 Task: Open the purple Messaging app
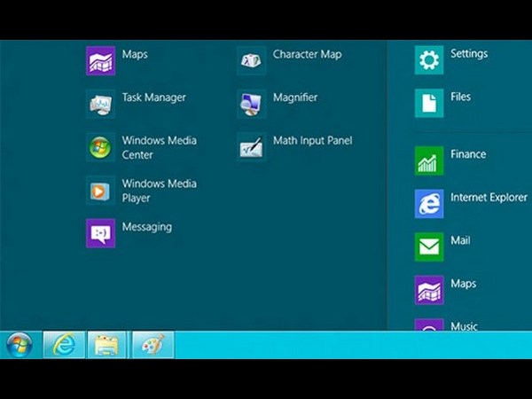coord(100,233)
